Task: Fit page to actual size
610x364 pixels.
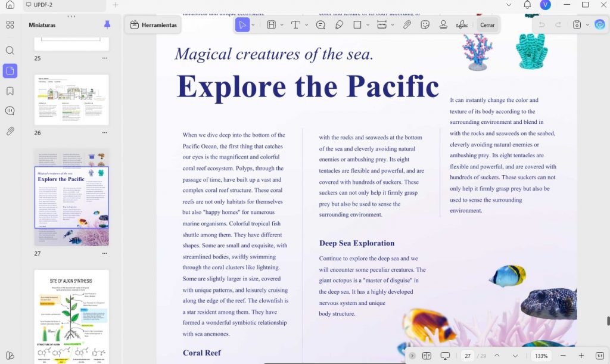Action: 599,356
